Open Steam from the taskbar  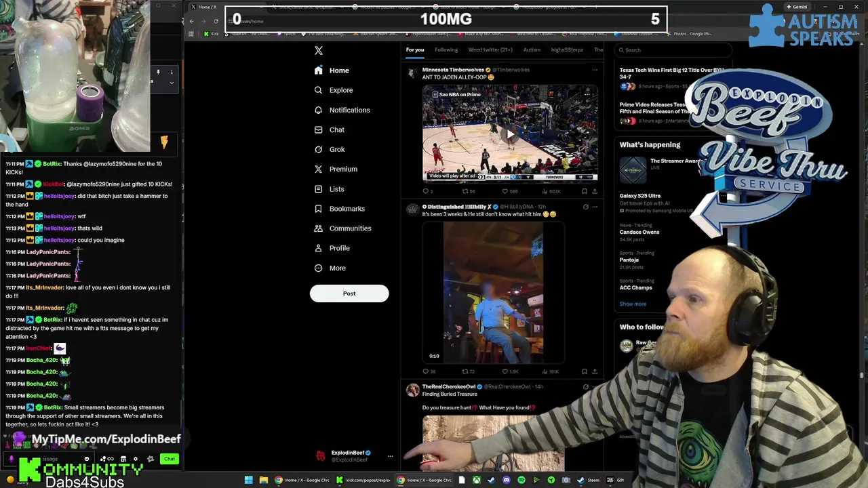point(587,480)
